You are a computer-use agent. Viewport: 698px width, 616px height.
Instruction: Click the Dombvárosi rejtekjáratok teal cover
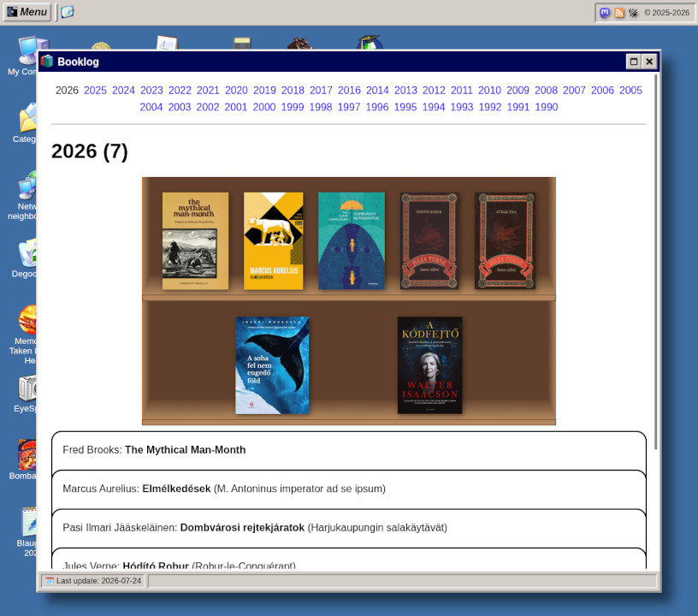point(352,241)
